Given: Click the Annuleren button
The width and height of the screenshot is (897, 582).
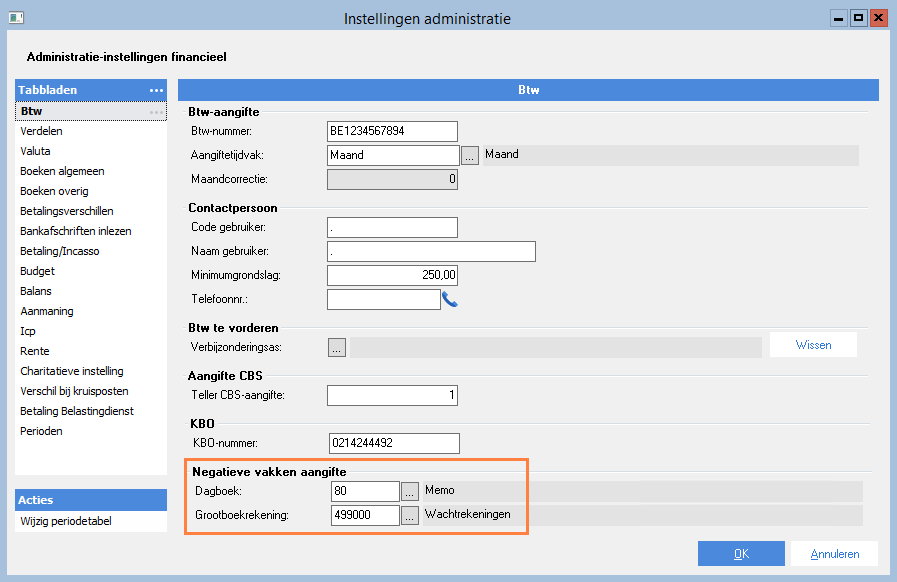Looking at the screenshot, I should pyautogui.click(x=834, y=554).
